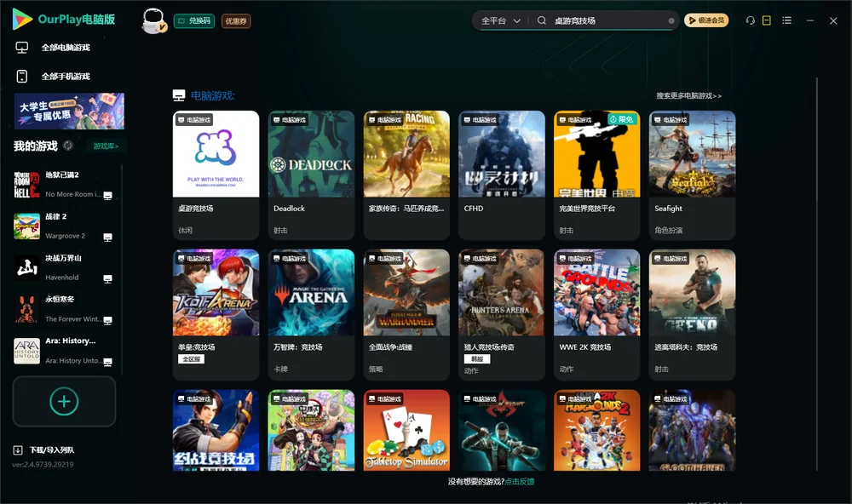Open the 约战竞技场 game card
The image size is (852, 504).
(x=216, y=430)
